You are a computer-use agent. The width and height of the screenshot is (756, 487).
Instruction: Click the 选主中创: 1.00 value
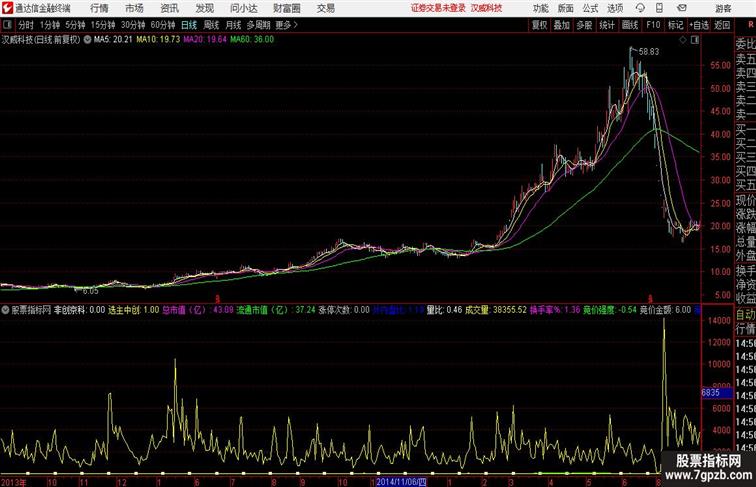point(134,310)
